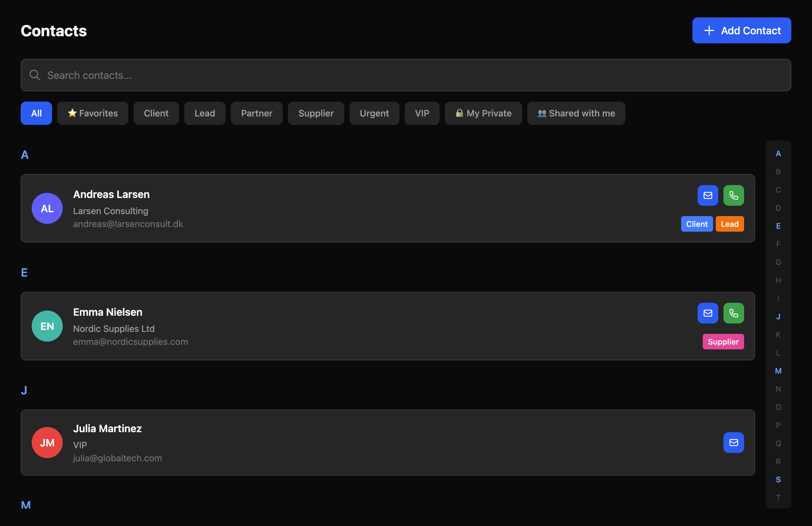Image resolution: width=812 pixels, height=526 pixels.
Task: Click the plus icon in Add Contact
Action: (x=709, y=30)
